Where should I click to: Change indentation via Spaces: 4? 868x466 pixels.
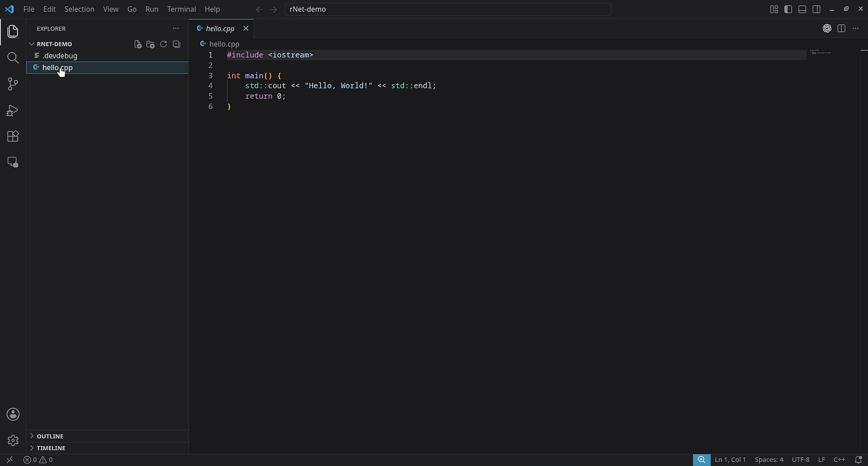pos(769,460)
